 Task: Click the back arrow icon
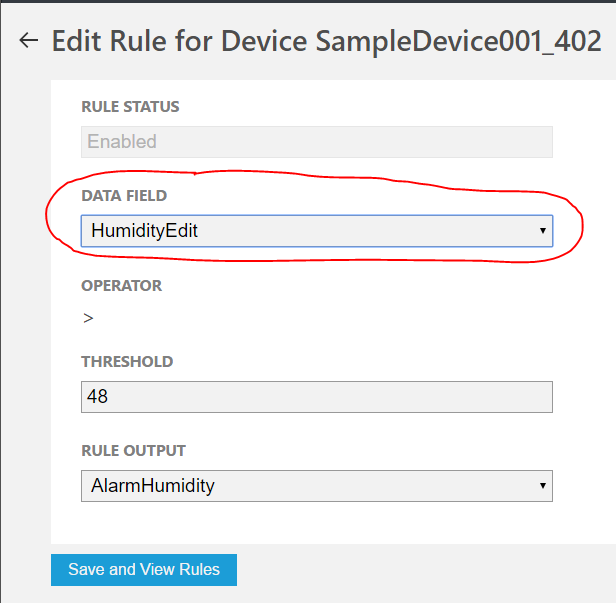click(28, 41)
